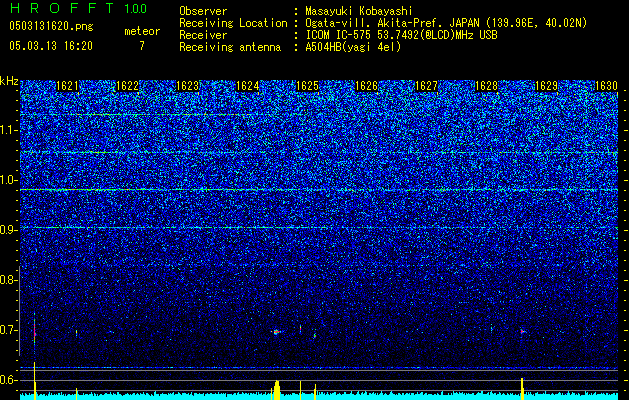Click the 1621 time marker

(x=67, y=86)
